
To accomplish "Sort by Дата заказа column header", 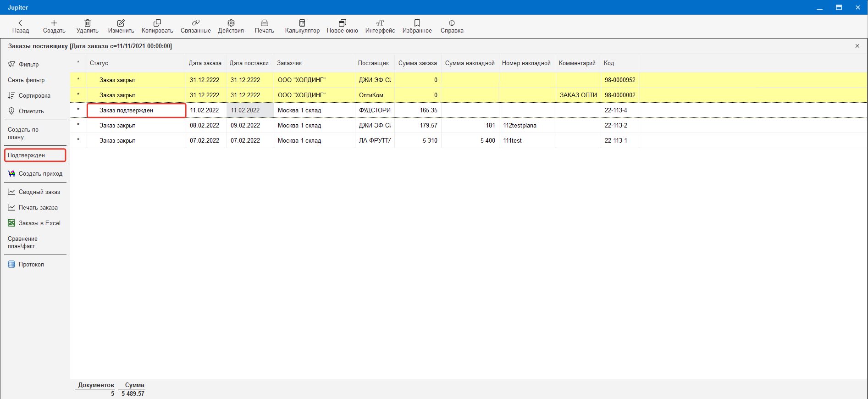I will coord(205,63).
